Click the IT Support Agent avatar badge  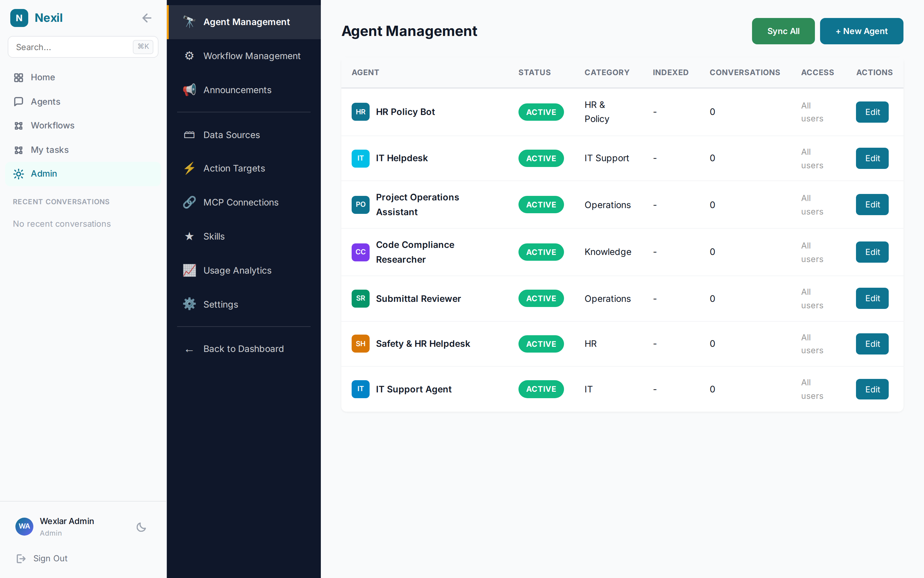360,389
